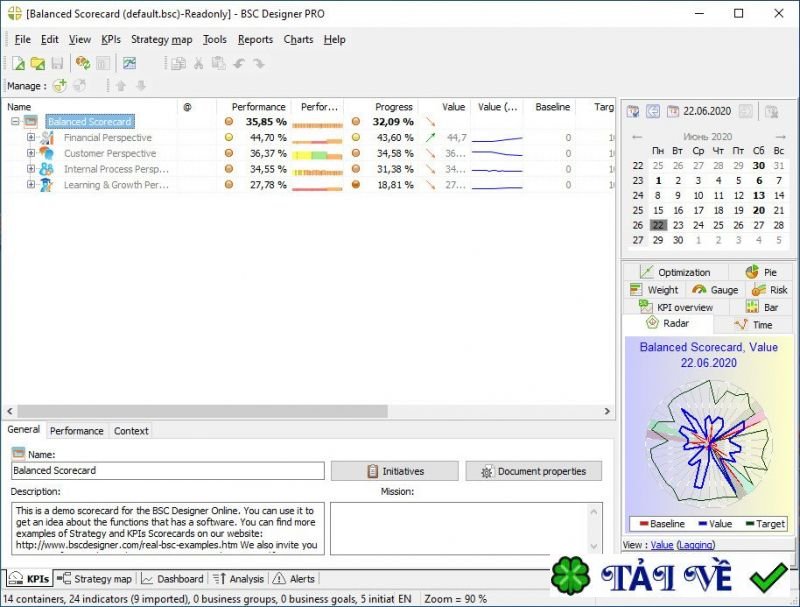The width and height of the screenshot is (800, 607).
Task: Open the KPIs menu
Action: tap(111, 39)
